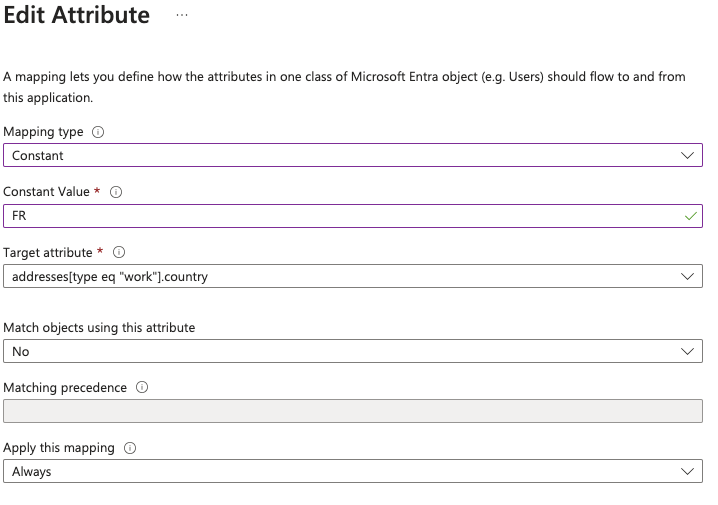718x505 pixels.
Task: Expand the chevron on the No dropdown
Action: point(687,351)
